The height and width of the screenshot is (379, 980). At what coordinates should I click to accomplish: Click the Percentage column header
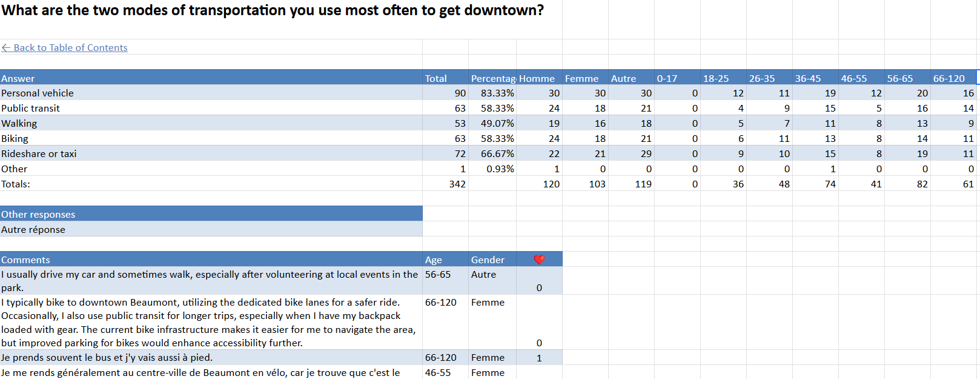[492, 78]
